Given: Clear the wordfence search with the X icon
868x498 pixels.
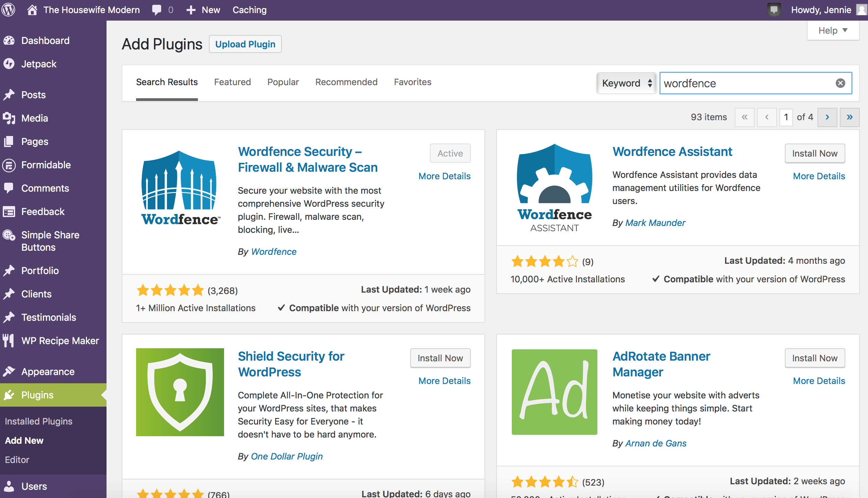Looking at the screenshot, I should (x=841, y=83).
